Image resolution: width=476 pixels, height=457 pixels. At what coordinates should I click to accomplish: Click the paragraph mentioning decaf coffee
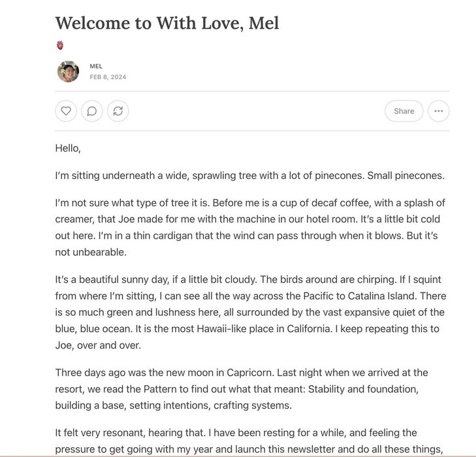[250, 228]
